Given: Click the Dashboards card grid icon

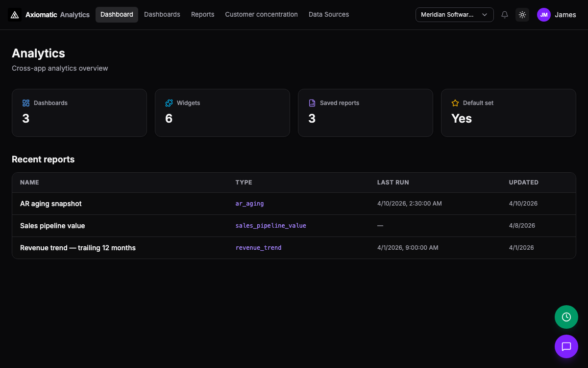Looking at the screenshot, I should coord(26,103).
